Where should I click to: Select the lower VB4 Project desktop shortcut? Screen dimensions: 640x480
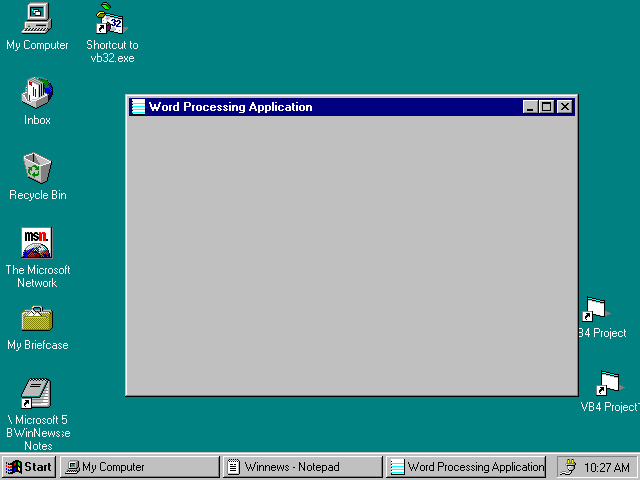(x=608, y=384)
